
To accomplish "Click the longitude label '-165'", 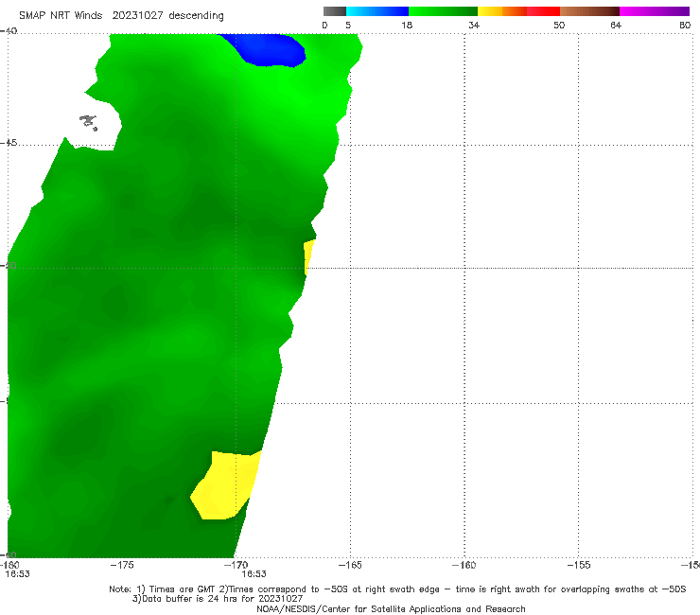I will pyautogui.click(x=350, y=565).
